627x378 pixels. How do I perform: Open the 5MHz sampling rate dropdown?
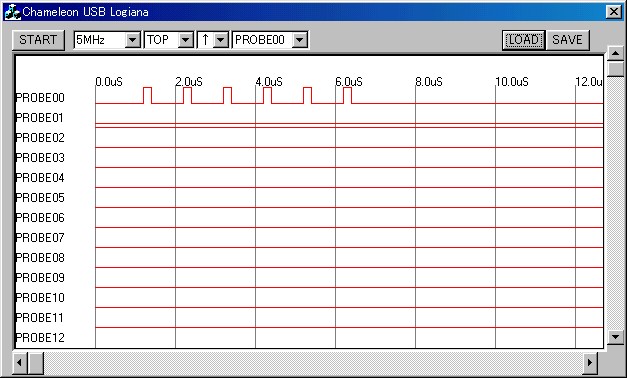[133, 40]
